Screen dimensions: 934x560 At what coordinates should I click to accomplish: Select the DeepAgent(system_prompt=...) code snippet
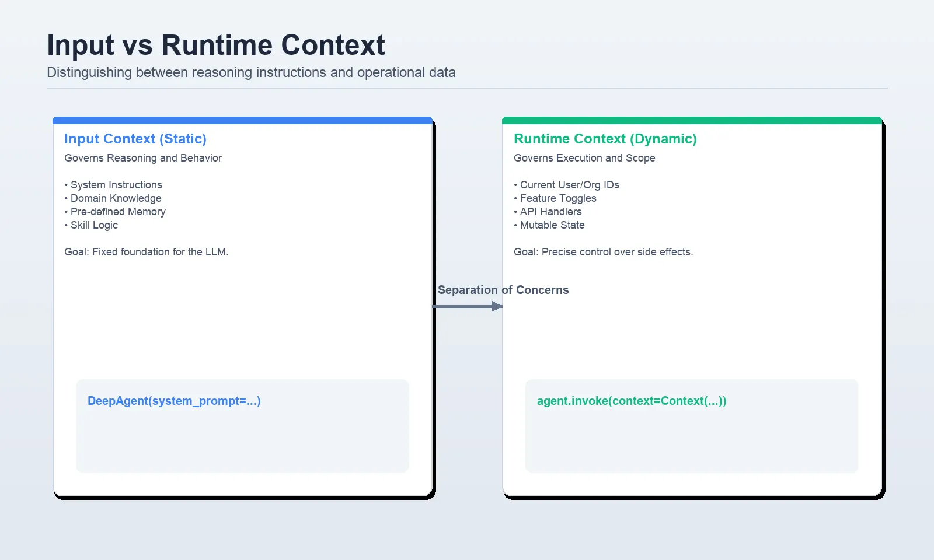click(174, 401)
